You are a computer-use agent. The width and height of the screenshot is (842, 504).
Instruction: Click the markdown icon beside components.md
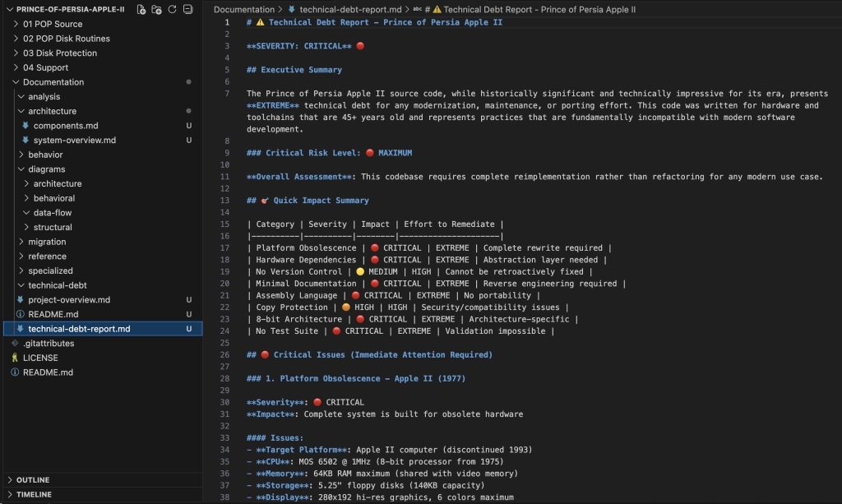coord(25,125)
